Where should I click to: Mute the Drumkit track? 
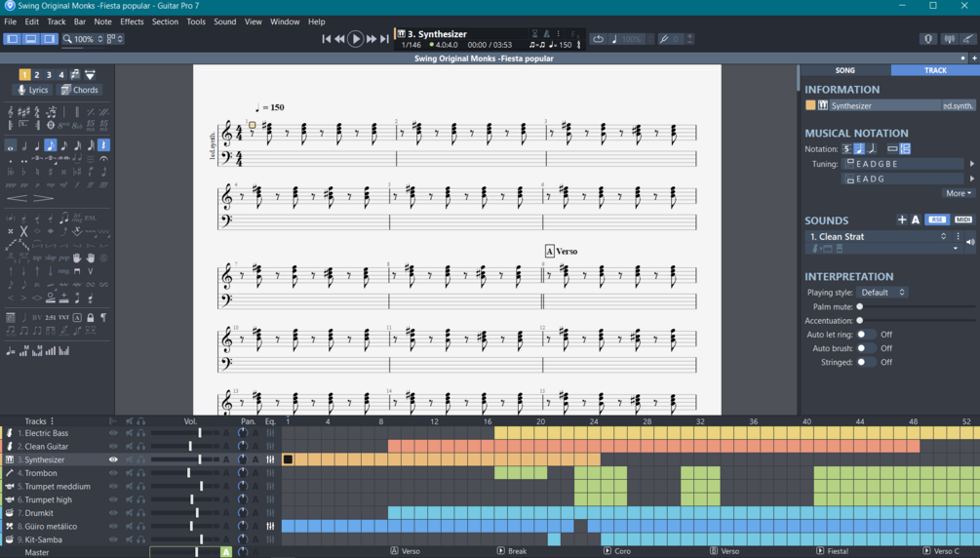tap(130, 513)
